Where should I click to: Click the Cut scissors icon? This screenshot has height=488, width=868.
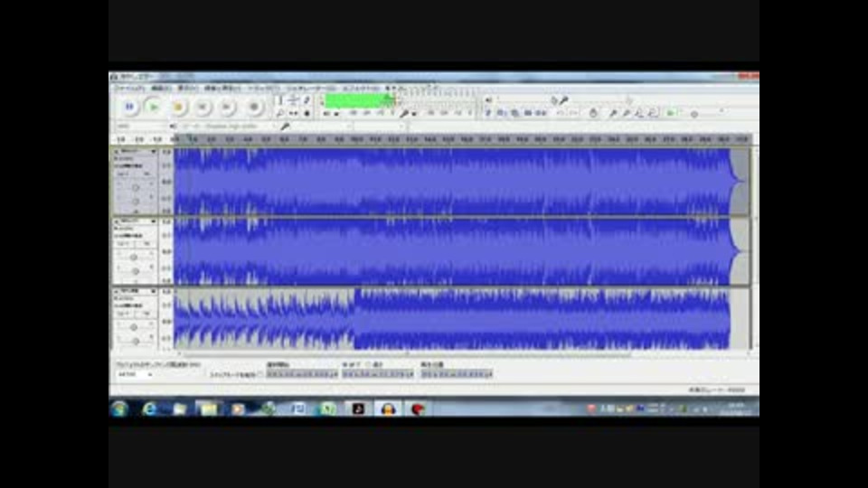(x=488, y=113)
